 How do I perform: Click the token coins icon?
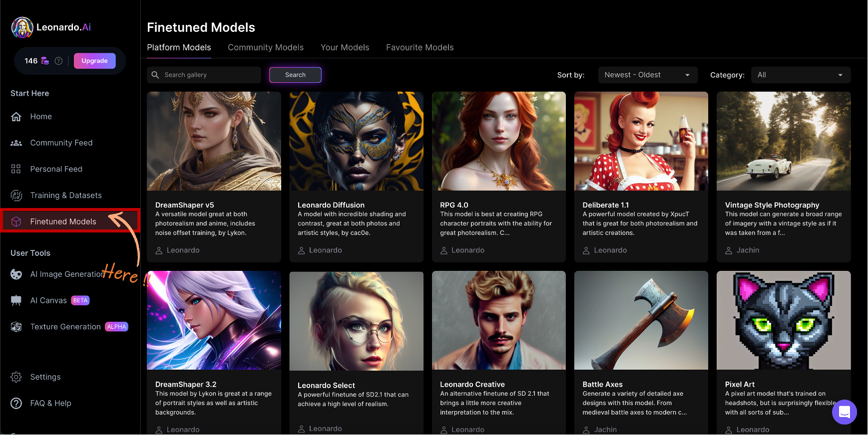[45, 61]
